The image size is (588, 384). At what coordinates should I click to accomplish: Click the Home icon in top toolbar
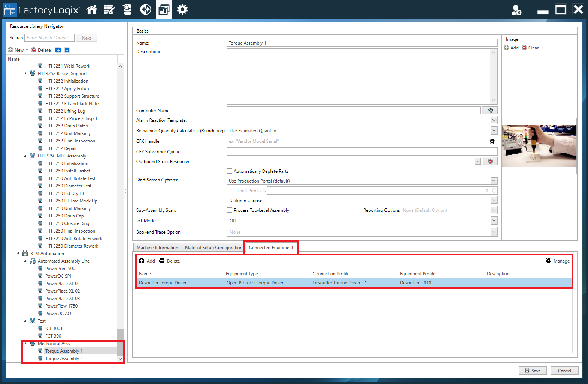[x=92, y=10]
